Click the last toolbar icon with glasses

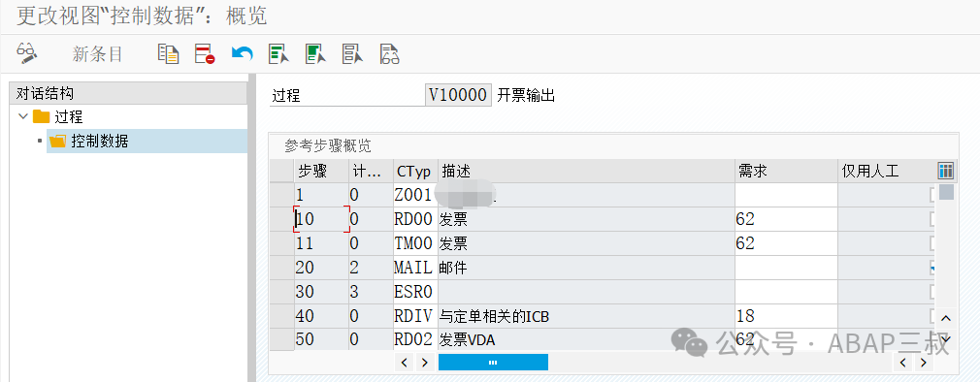[x=389, y=53]
